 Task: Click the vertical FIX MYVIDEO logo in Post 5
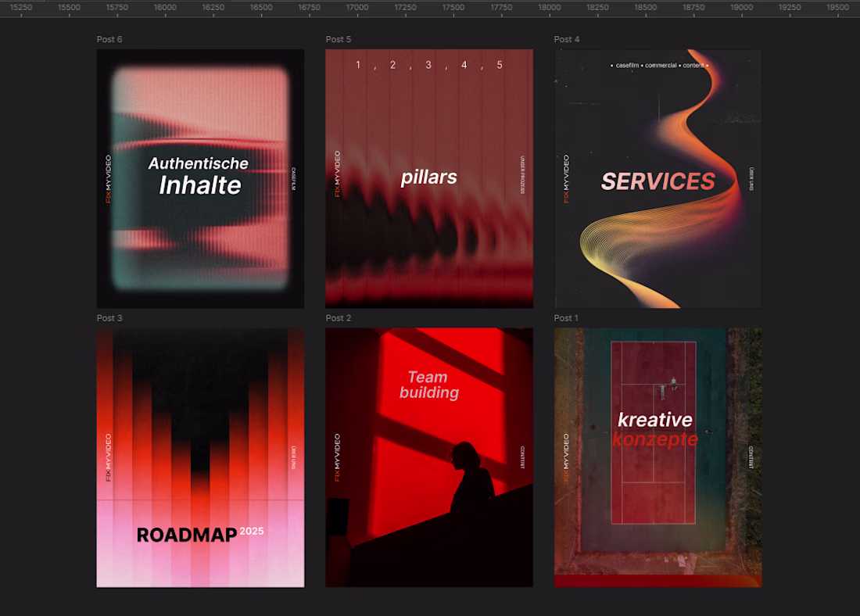pos(337,174)
